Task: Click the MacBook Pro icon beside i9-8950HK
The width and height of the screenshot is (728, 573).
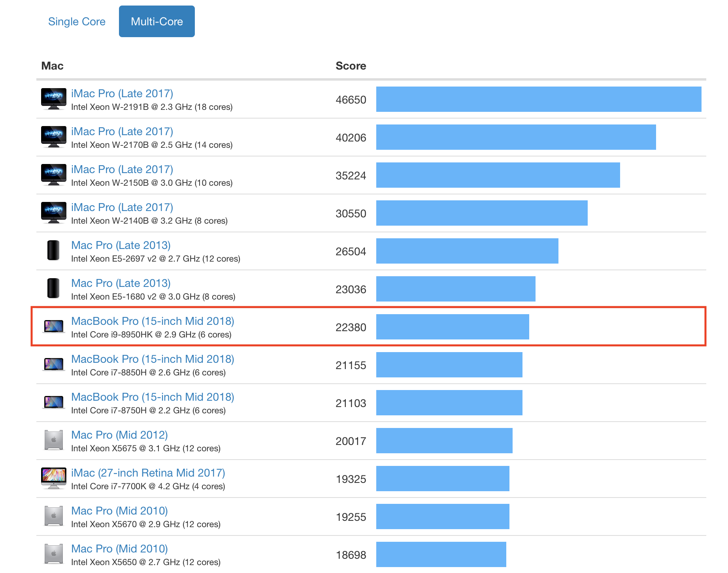Action: tap(54, 326)
